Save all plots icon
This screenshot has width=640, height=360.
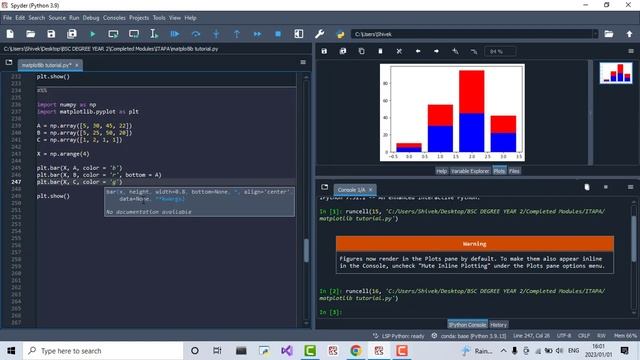tap(343, 51)
